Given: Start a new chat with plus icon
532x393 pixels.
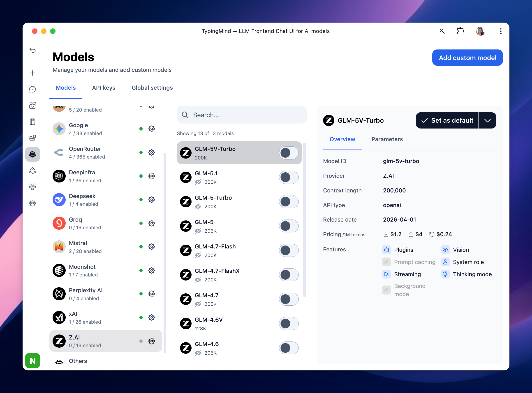Looking at the screenshot, I should (x=32, y=73).
